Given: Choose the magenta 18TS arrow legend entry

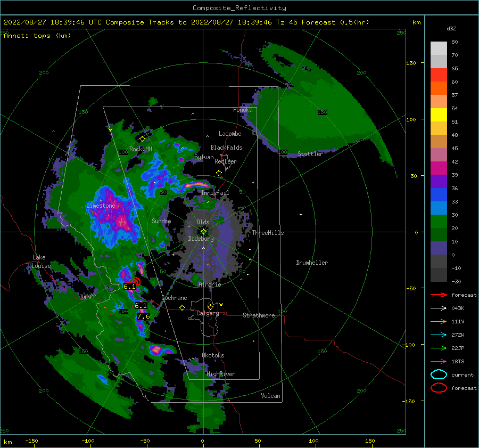Looking at the screenshot, I should 439,362.
